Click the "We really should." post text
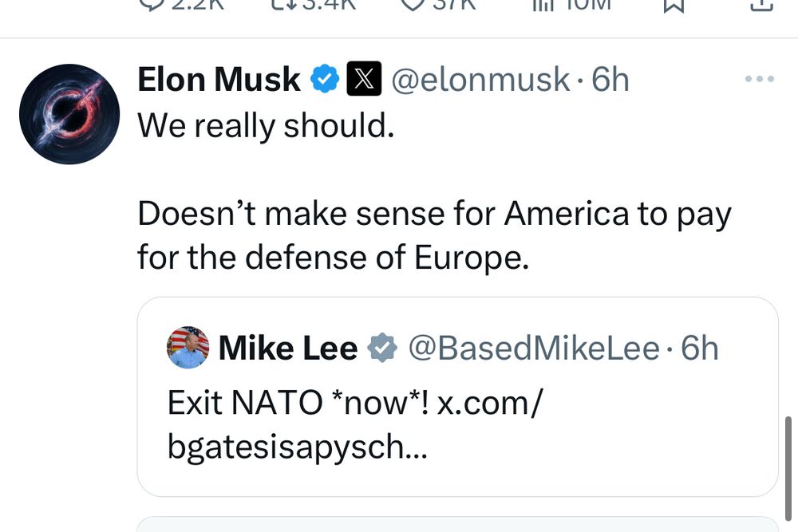 [x=267, y=125]
